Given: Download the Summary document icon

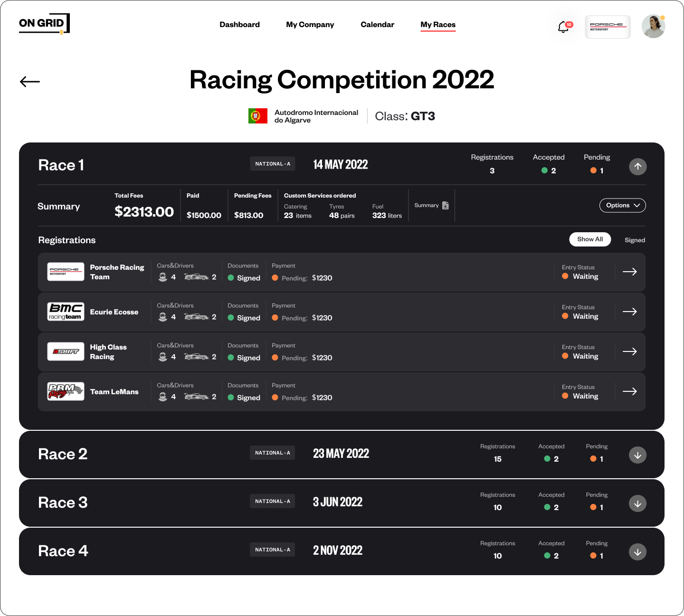Looking at the screenshot, I should click(445, 205).
